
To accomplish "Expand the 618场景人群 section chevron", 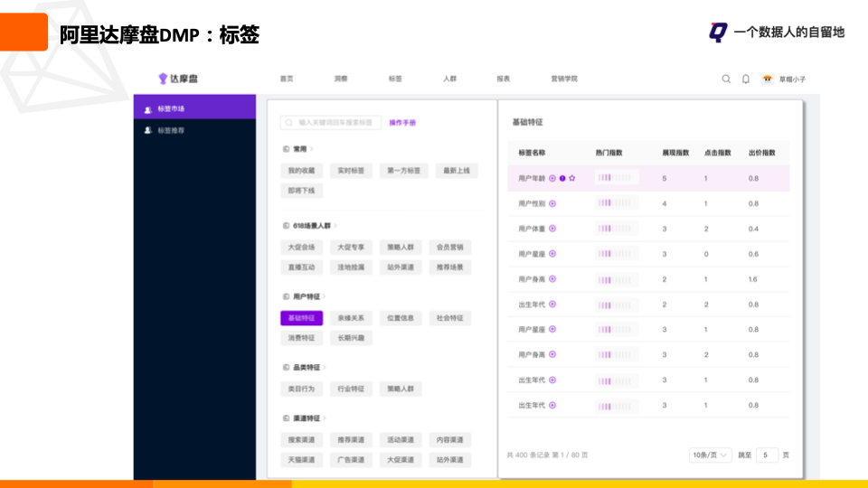I will (335, 226).
